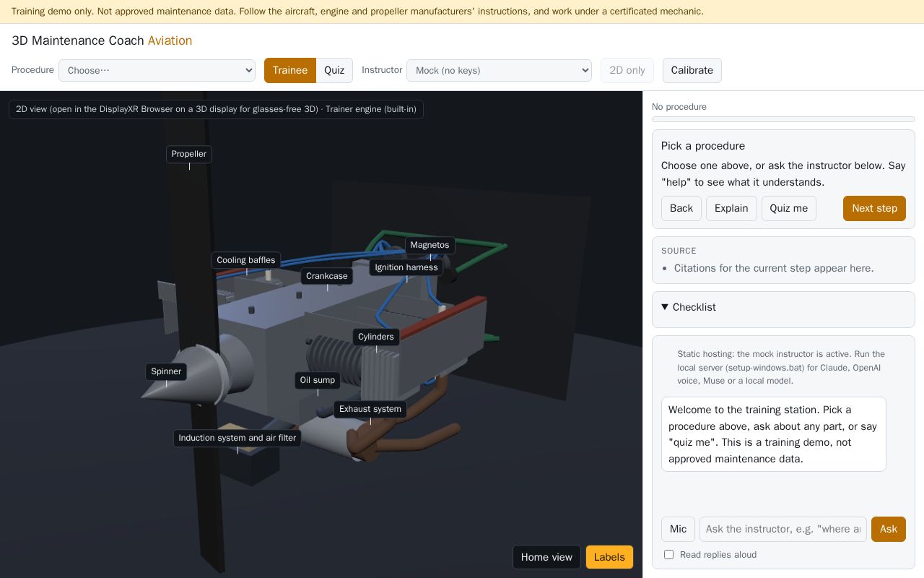The image size is (924, 578).
Task: Select the Cylinders label
Action: (376, 337)
